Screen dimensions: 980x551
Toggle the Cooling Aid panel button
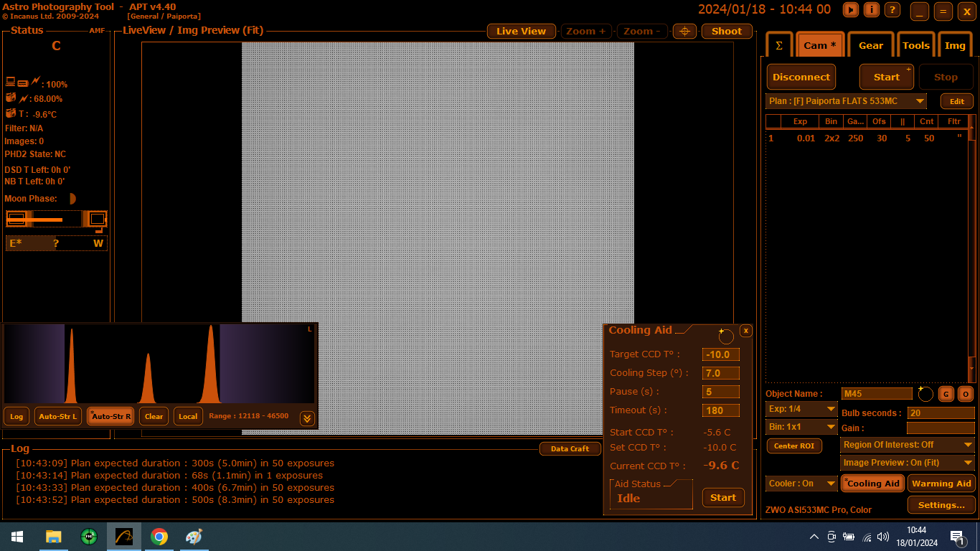pyautogui.click(x=872, y=483)
